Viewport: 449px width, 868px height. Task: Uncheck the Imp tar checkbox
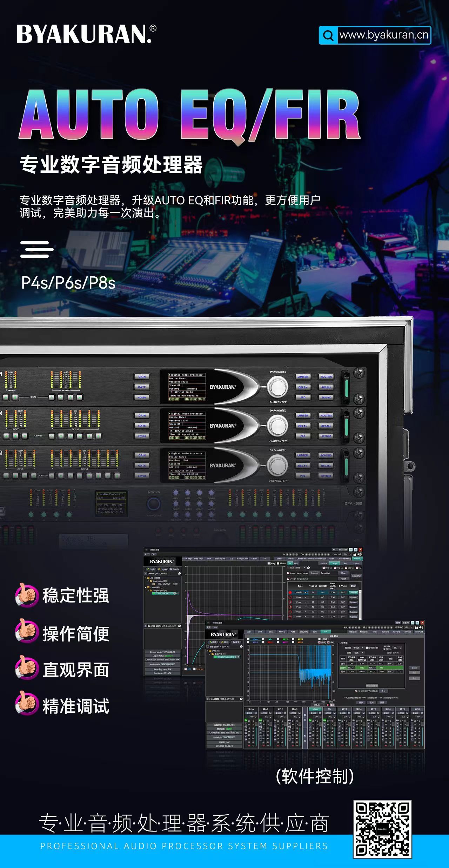335,568
